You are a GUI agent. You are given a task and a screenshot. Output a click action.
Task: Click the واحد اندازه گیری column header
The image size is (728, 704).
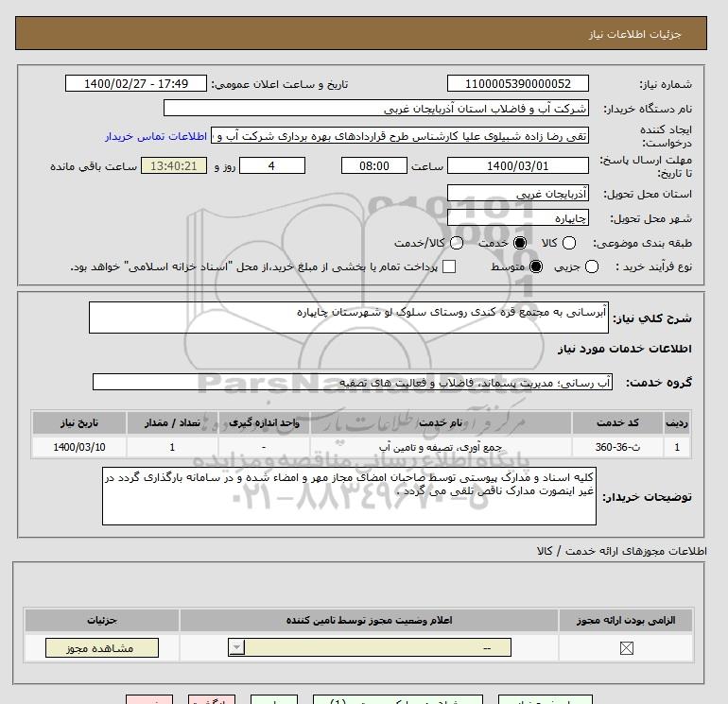(x=264, y=422)
